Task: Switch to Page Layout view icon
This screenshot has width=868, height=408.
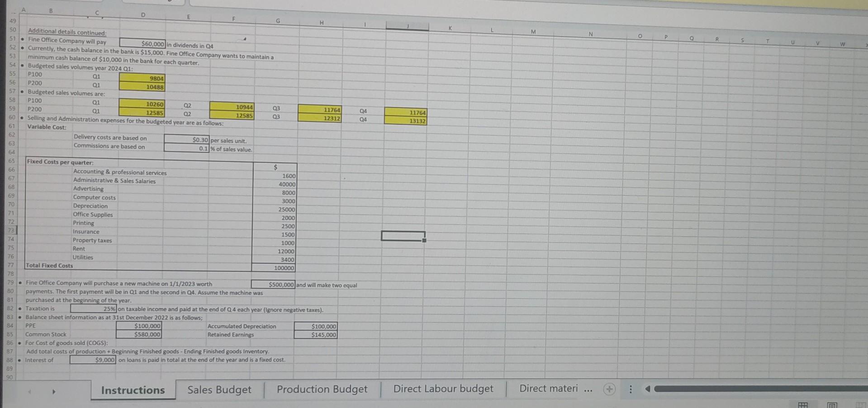Action: (832, 405)
